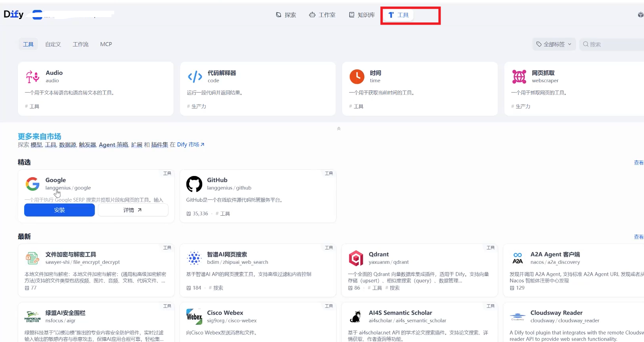Click the langgenius / github author text
The width and height of the screenshot is (644, 342).
point(229,188)
